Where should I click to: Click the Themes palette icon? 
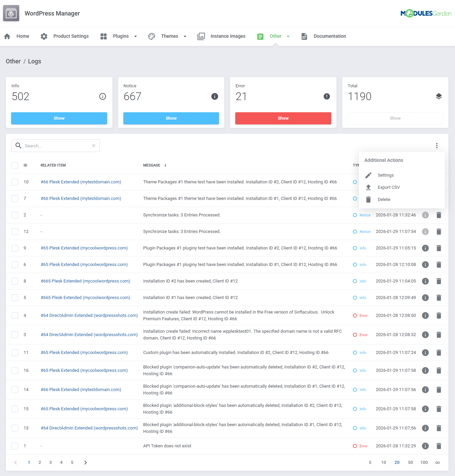point(151,36)
